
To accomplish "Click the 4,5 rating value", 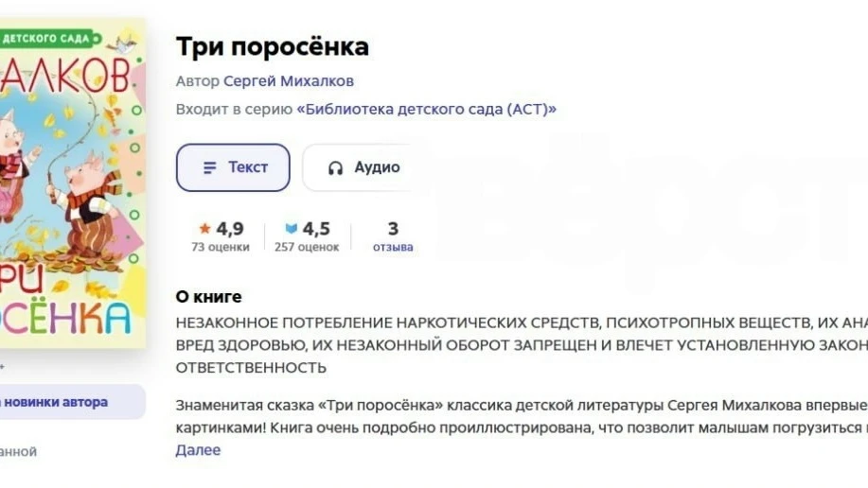I will click(316, 229).
